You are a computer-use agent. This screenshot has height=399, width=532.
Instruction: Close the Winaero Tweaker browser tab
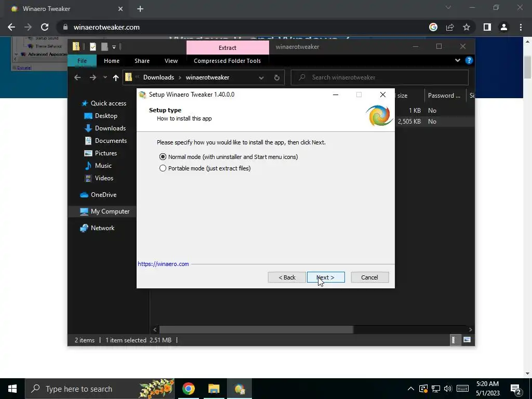pos(121,9)
